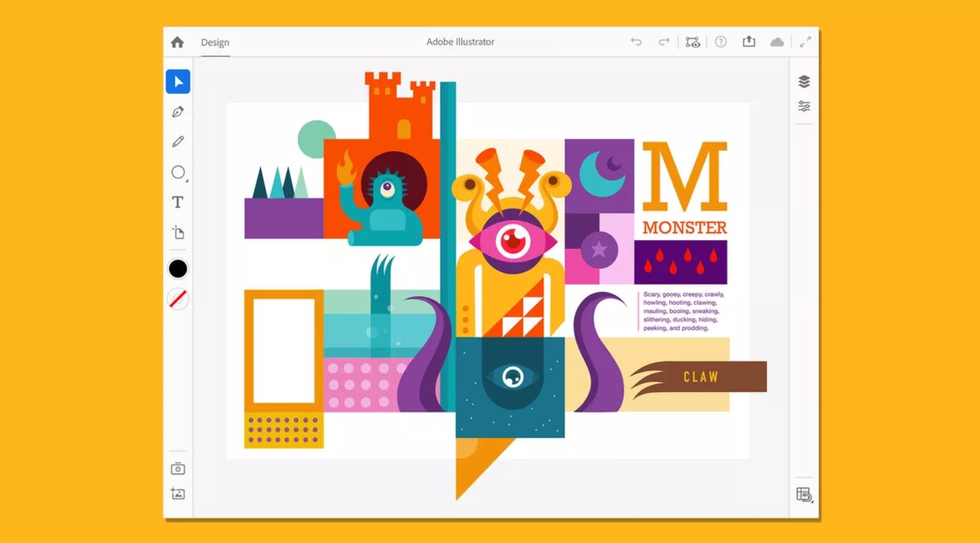980x543 pixels.
Task: Undo the last action
Action: [x=636, y=41]
